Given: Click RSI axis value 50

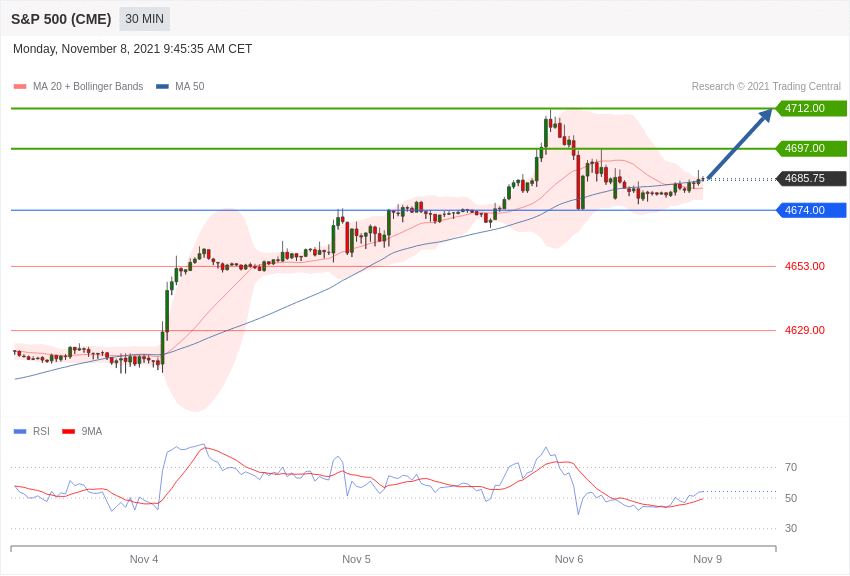Looking at the screenshot, I should (791, 498).
